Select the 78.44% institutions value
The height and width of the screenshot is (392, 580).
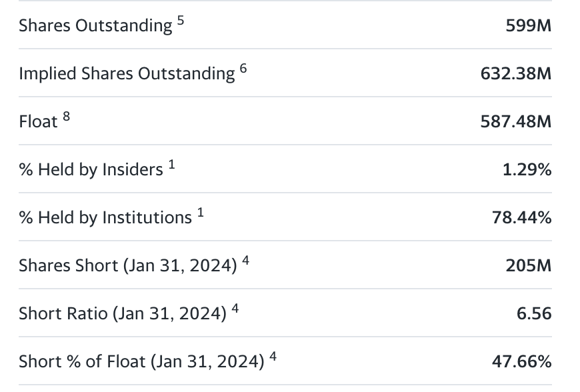pos(522,218)
